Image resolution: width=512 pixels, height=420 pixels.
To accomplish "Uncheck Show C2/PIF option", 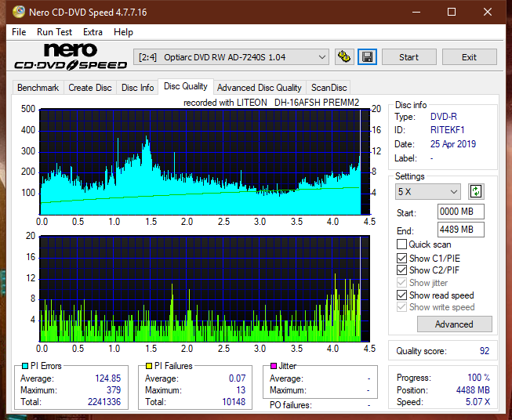I will tap(401, 270).
